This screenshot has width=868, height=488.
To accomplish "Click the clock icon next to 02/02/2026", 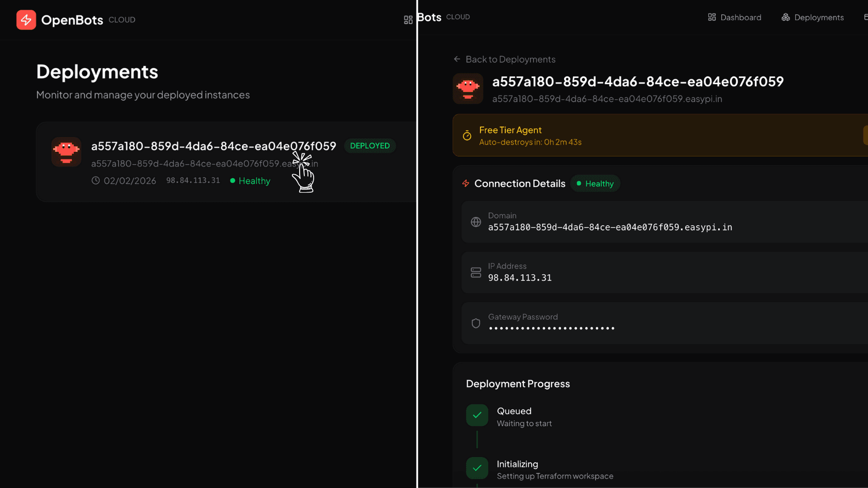I will click(95, 180).
